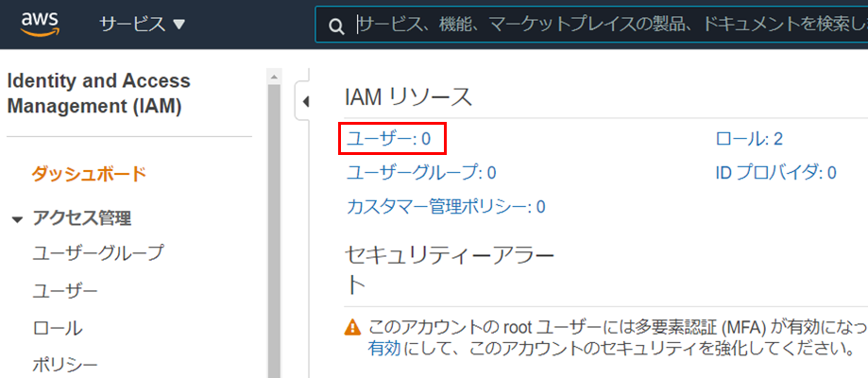Open the サービス dropdown menu
868x378 pixels.
tap(143, 24)
